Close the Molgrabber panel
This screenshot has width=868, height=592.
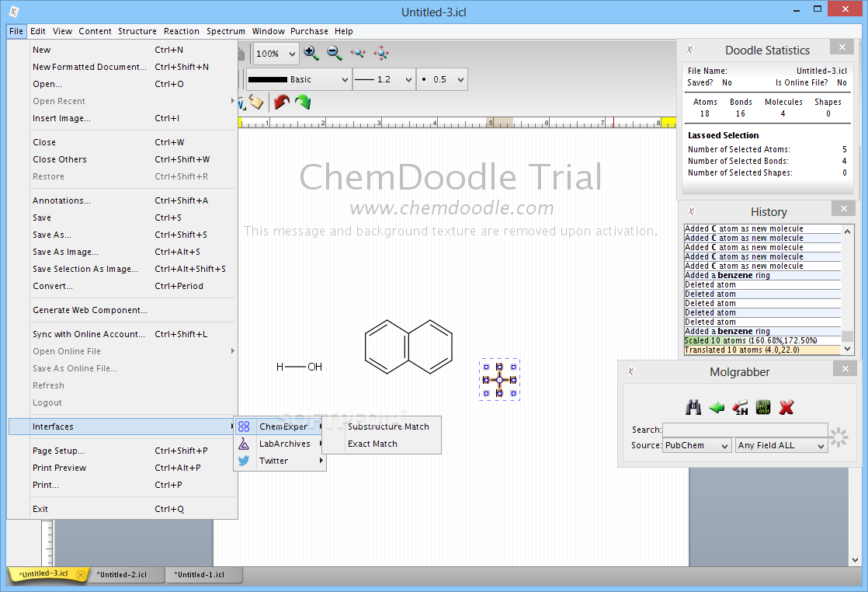pos(845,368)
